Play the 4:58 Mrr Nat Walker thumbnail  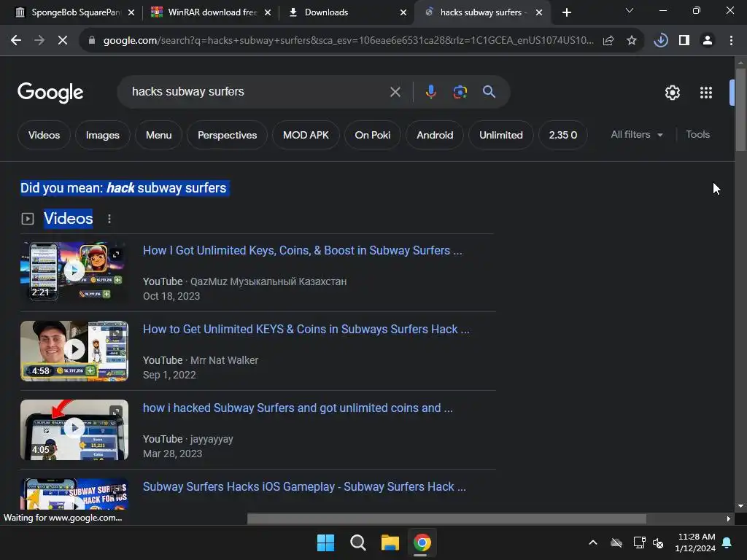[74, 351]
